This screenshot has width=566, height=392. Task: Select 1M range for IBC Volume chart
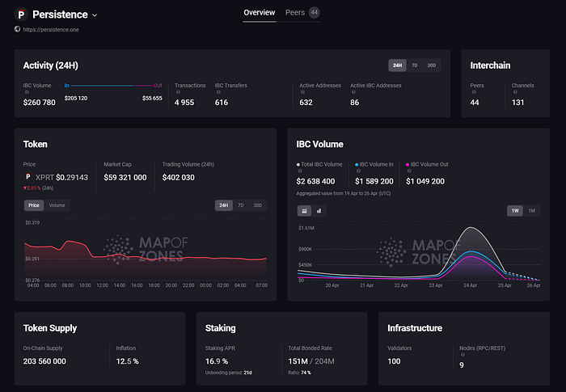pos(532,210)
